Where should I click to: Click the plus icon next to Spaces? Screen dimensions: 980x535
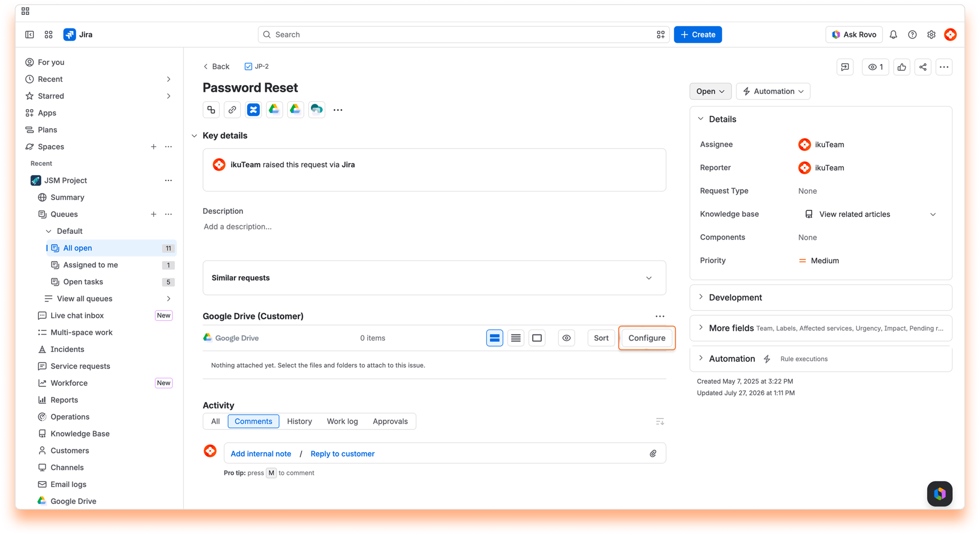(154, 147)
